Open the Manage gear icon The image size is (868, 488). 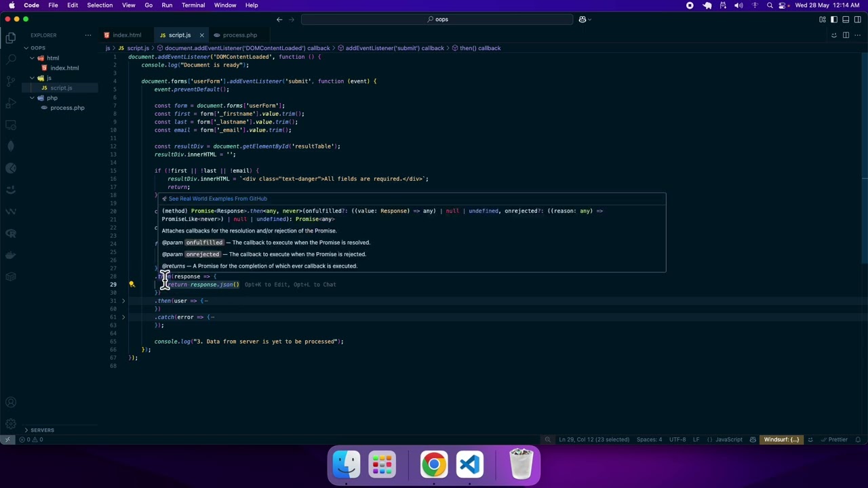(11, 424)
